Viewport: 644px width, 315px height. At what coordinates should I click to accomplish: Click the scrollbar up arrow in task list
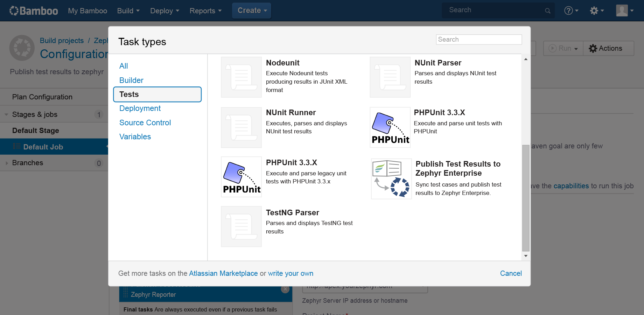526,59
